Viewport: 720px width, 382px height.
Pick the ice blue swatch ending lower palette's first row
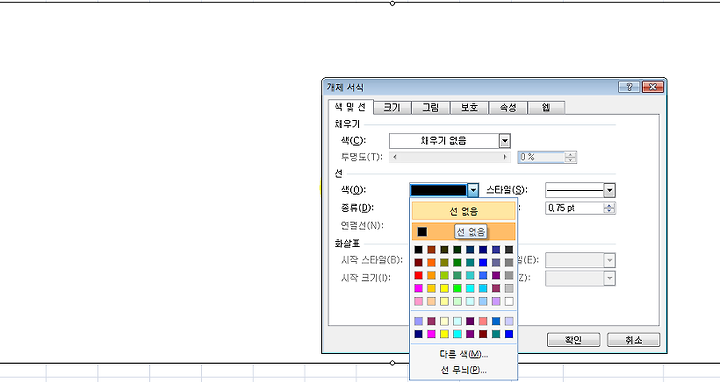click(509, 321)
